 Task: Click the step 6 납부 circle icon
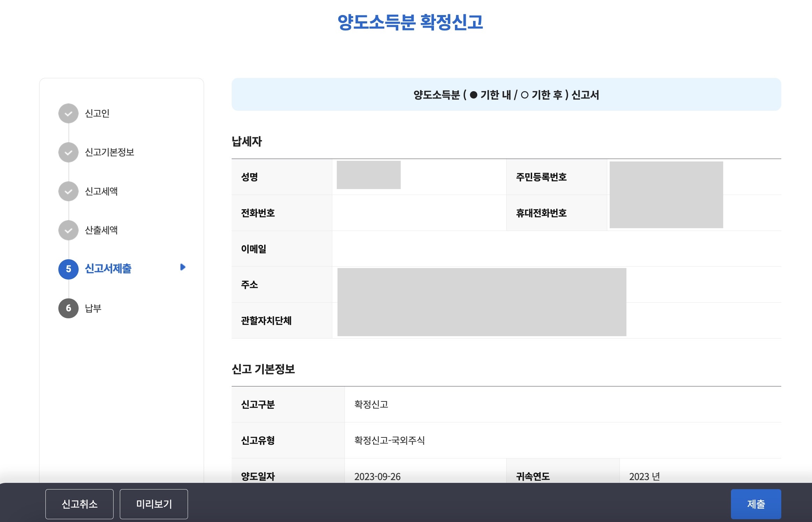tap(68, 308)
